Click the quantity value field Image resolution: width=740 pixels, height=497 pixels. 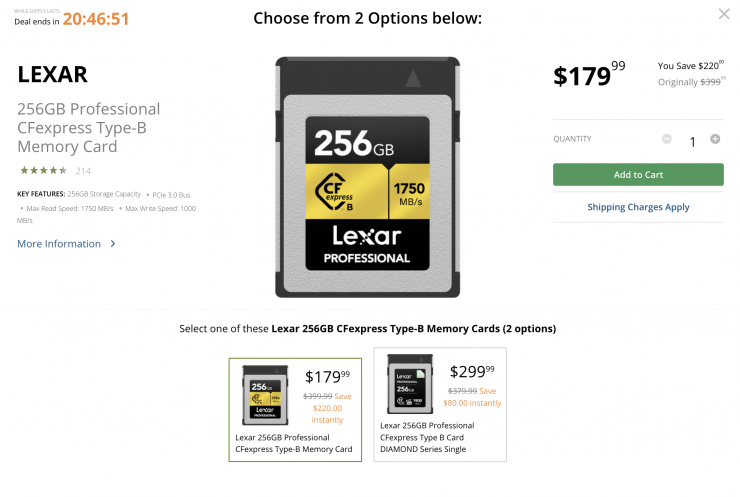coord(692,141)
